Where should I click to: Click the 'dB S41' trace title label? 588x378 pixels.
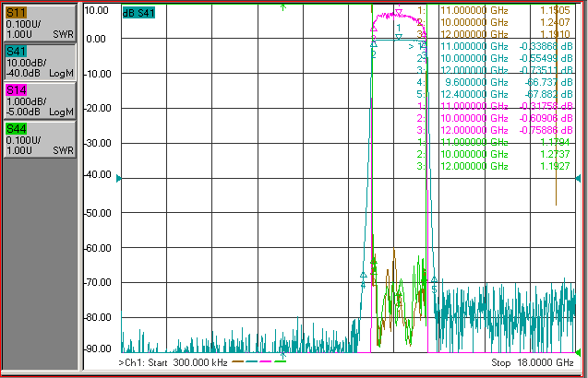point(138,13)
